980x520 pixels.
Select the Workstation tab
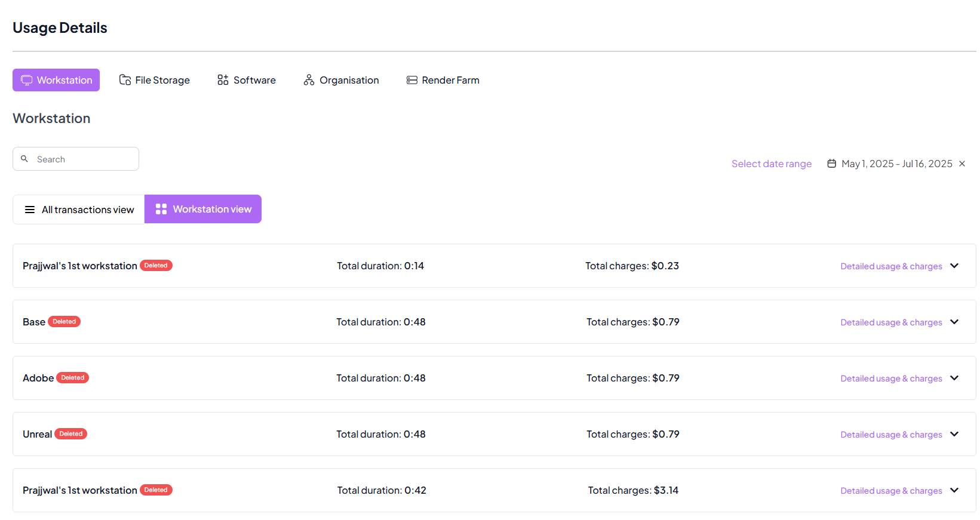pos(56,80)
